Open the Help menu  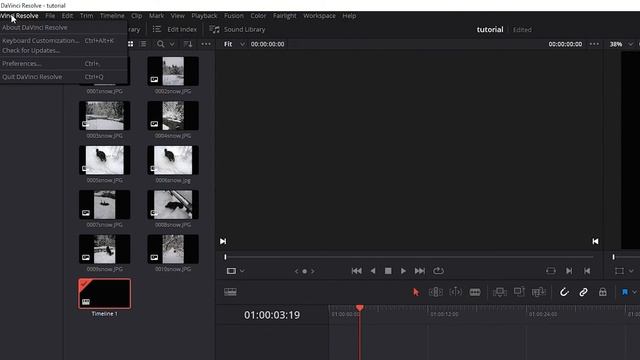pyautogui.click(x=349, y=16)
